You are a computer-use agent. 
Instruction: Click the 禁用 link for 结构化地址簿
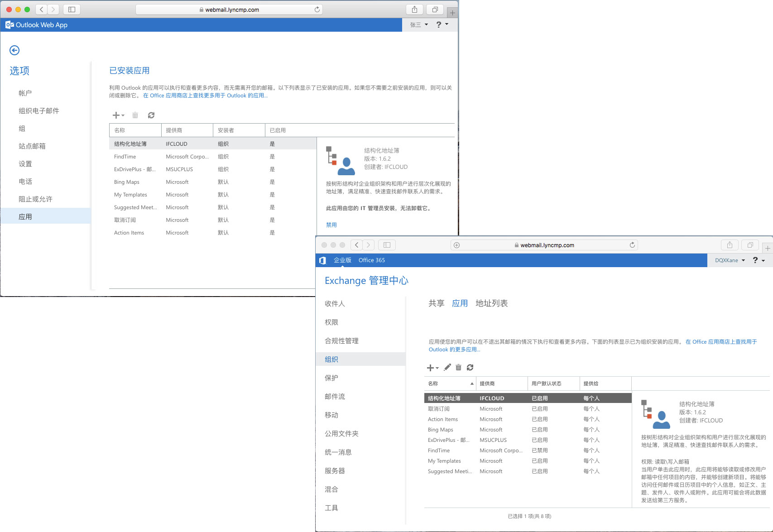[331, 225]
